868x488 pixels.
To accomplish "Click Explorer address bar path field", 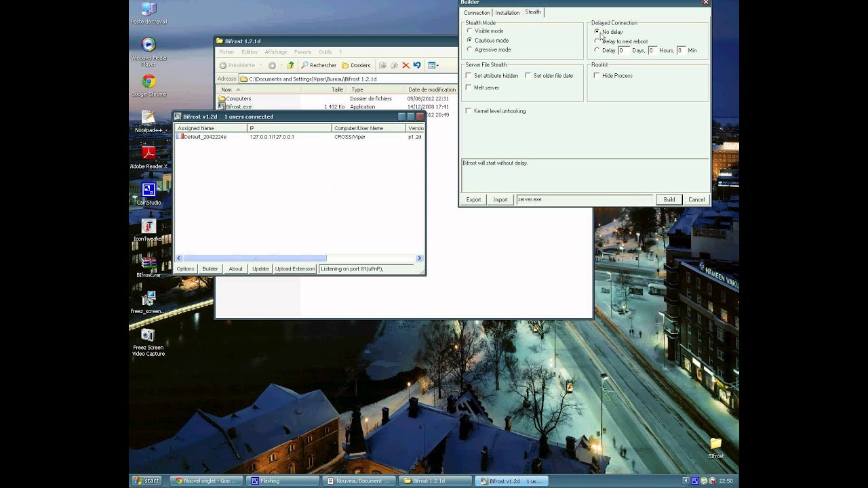I will pos(349,79).
